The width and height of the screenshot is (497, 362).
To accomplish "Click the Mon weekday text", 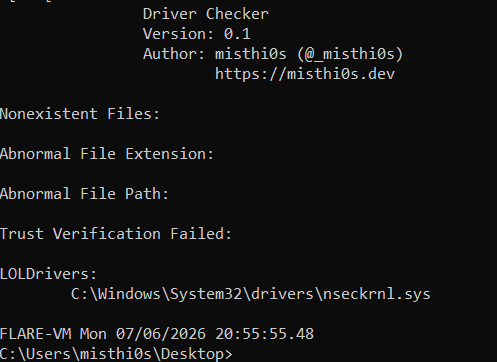I will tap(93, 334).
